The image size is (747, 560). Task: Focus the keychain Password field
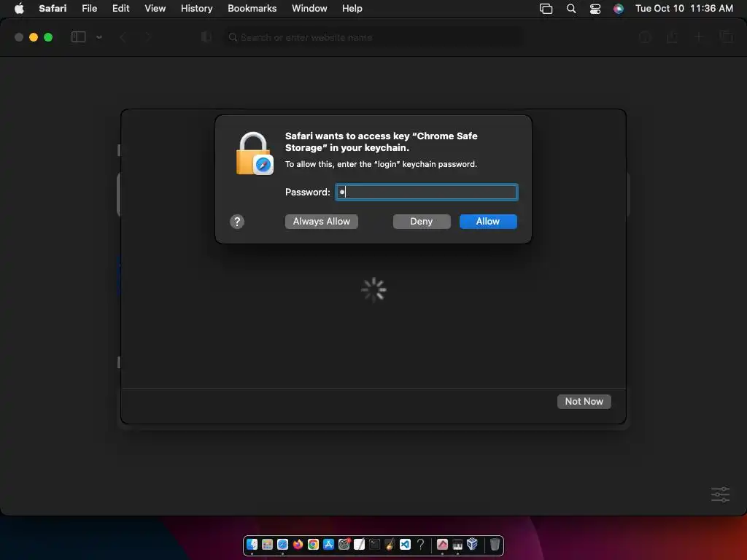tap(426, 192)
